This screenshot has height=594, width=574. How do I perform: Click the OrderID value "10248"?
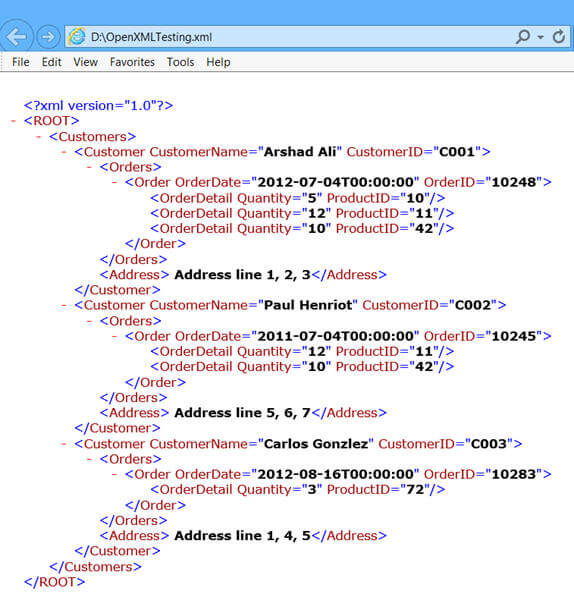pos(514,182)
